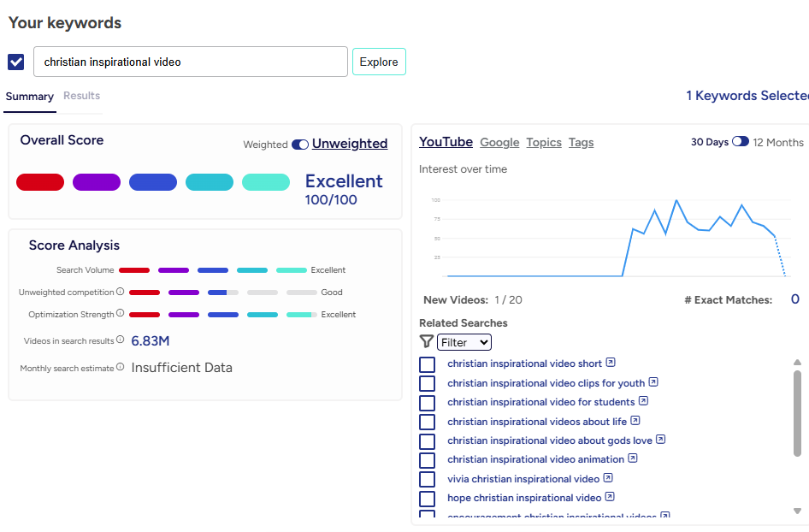Open external link icon beside 'clips for youth'
Viewport: 809px width, 532px height.
pyautogui.click(x=653, y=382)
